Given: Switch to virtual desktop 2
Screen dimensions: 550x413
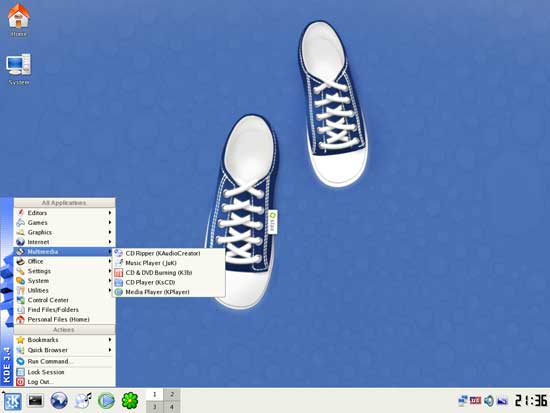Looking at the screenshot, I should 172,394.
